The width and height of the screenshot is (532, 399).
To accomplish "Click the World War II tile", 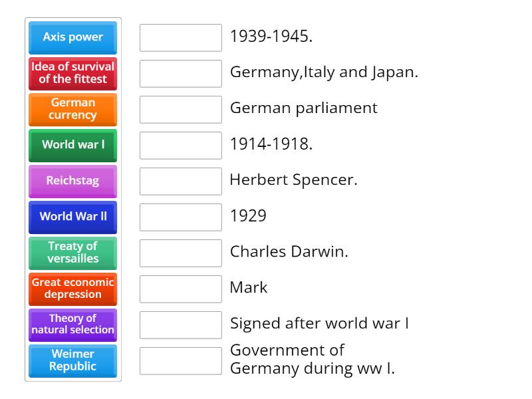I will (72, 217).
